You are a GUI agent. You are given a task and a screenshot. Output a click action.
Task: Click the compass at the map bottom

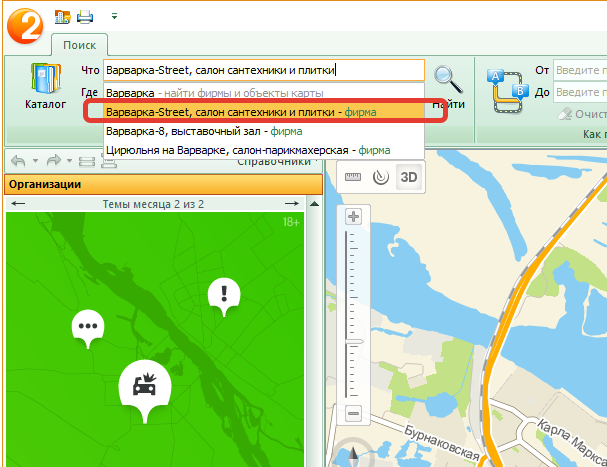point(353,455)
